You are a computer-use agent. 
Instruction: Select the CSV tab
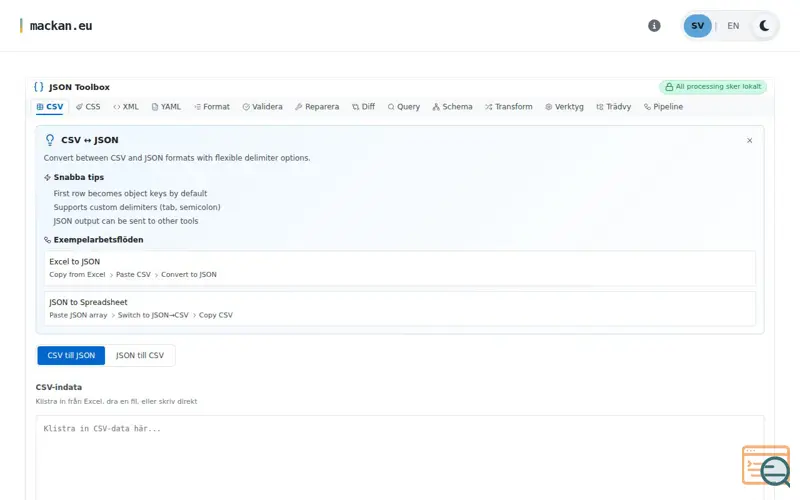49,107
